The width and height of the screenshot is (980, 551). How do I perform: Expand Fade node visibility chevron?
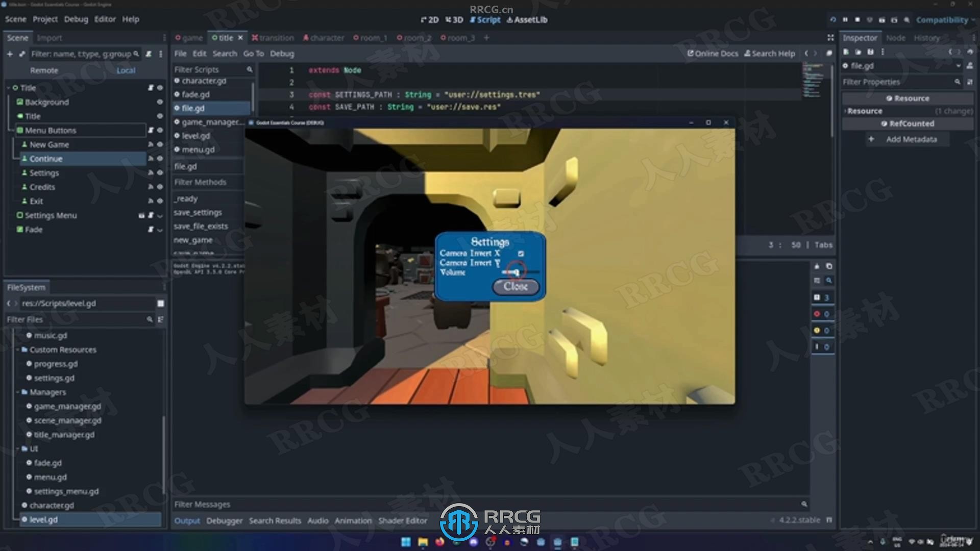(x=160, y=230)
